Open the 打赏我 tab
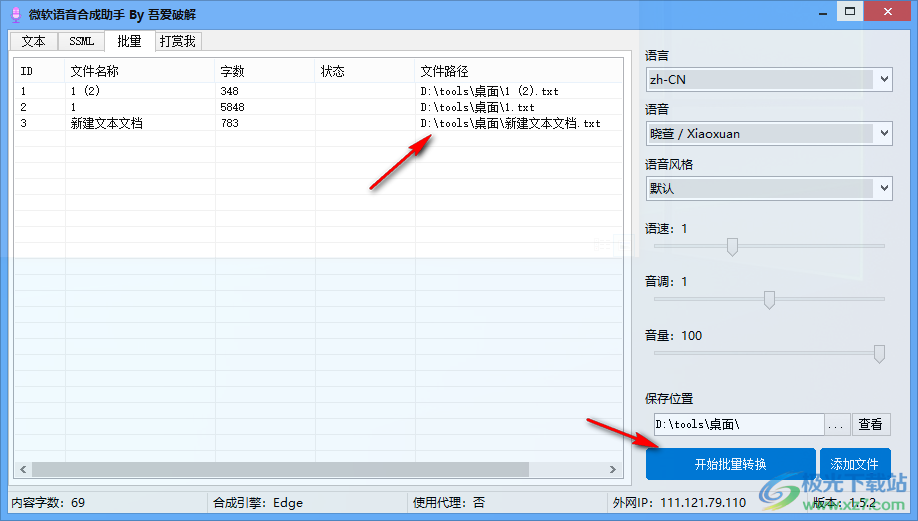 (x=178, y=42)
